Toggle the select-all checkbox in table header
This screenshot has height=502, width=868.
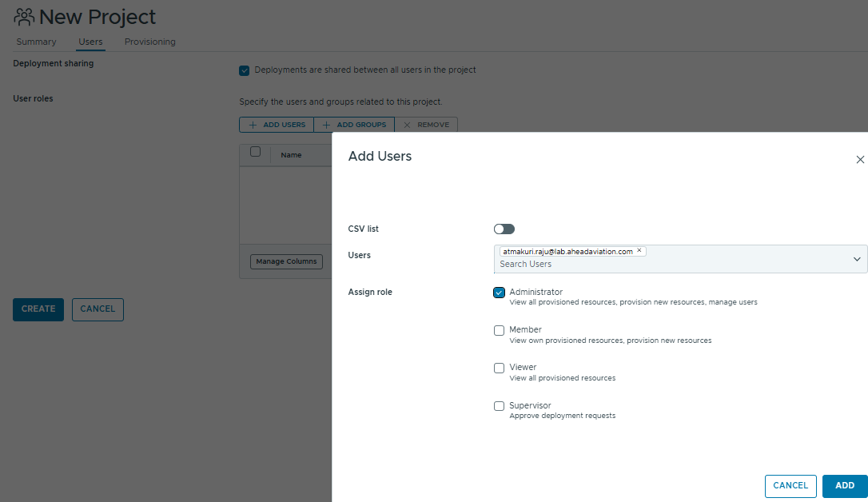(255, 152)
